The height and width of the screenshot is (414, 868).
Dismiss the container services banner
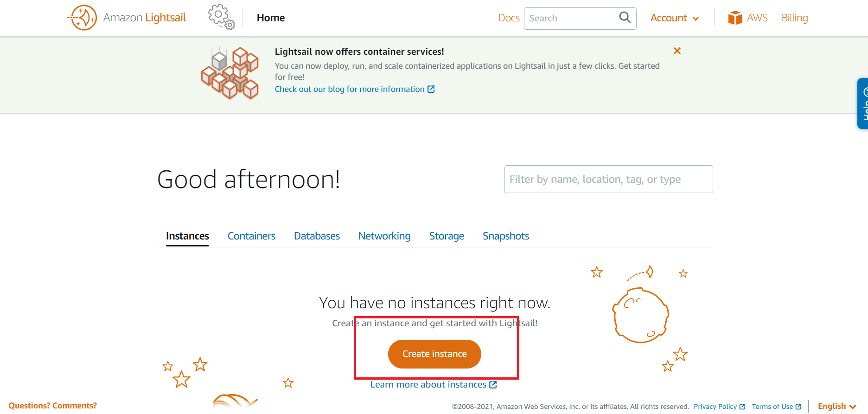coord(677,51)
